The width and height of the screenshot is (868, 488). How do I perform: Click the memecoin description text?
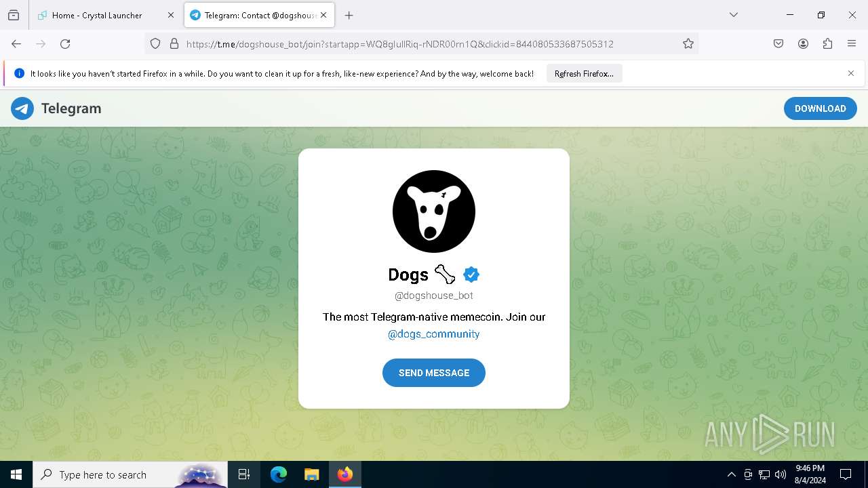pos(434,317)
